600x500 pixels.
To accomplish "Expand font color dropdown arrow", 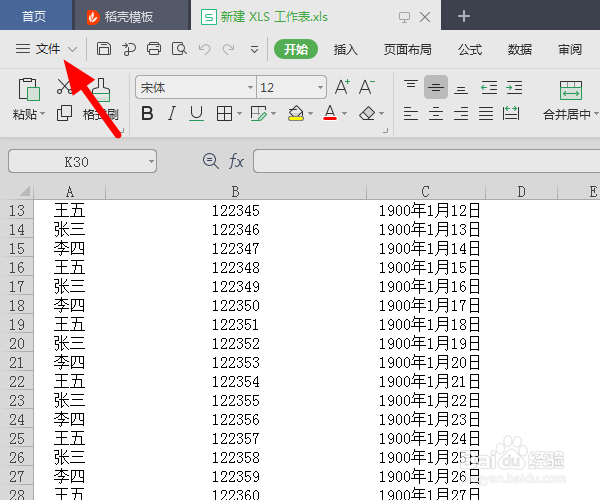I will [344, 114].
